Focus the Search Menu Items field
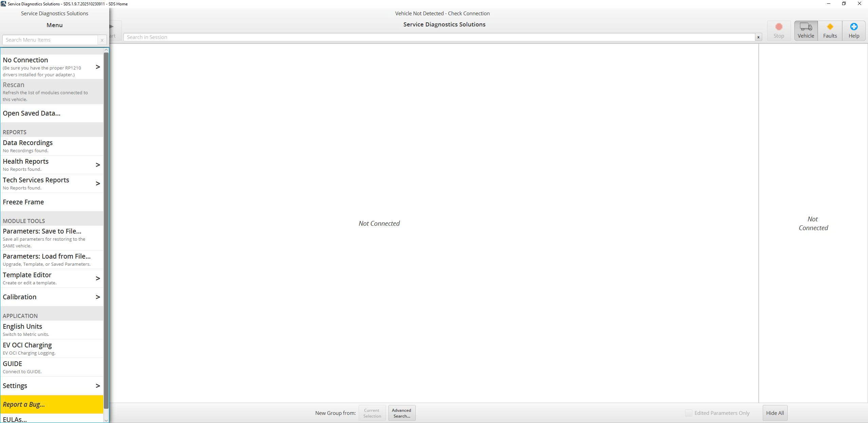 coord(50,40)
